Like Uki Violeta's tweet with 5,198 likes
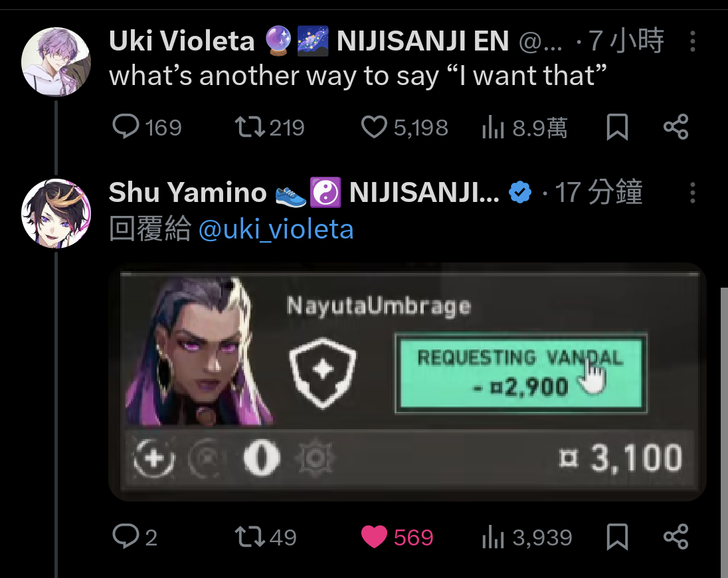This screenshot has width=728, height=578. [405, 127]
